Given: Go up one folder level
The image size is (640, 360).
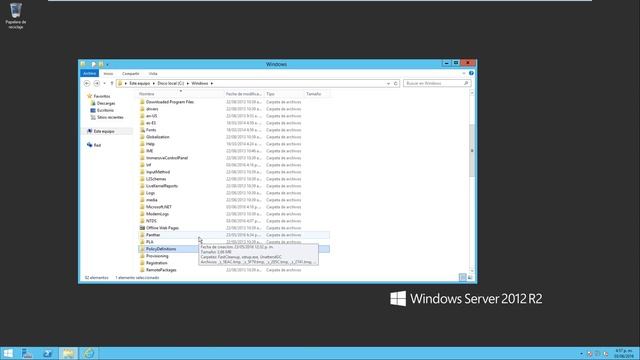Looking at the screenshot, I should (x=111, y=83).
